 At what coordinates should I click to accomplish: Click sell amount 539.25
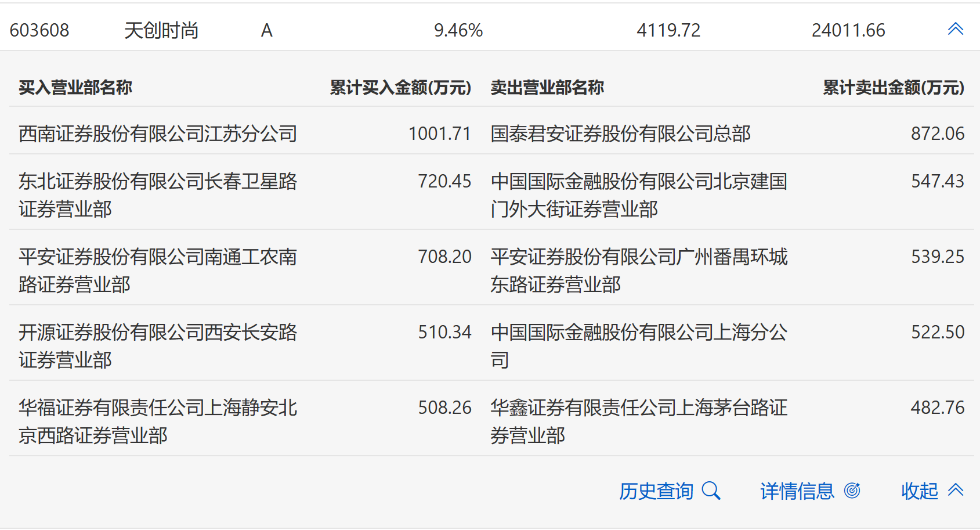[938, 257]
